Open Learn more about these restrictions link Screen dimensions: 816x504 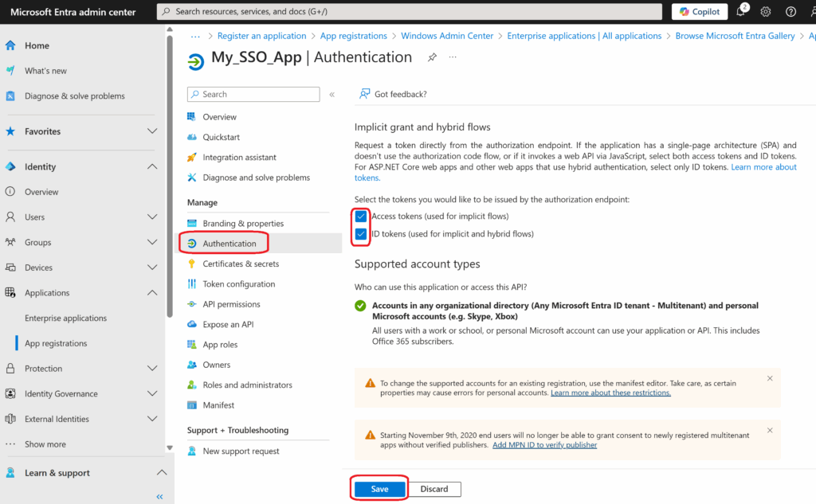click(610, 393)
